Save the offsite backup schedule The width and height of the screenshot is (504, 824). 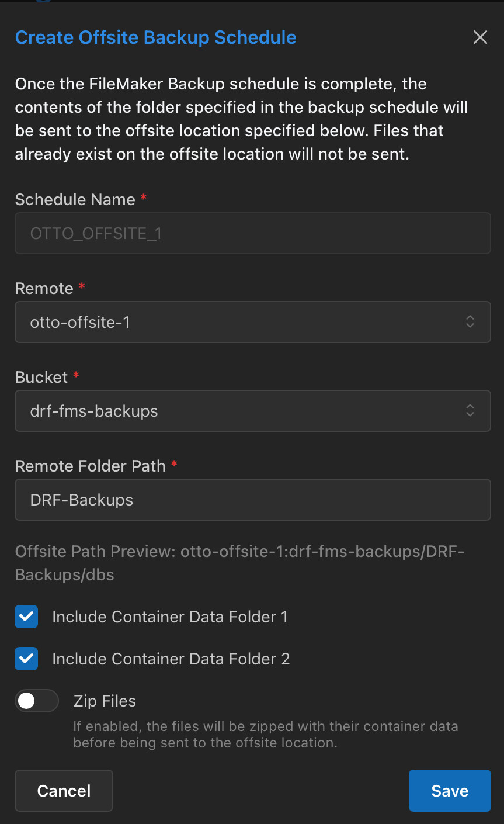[x=450, y=791]
